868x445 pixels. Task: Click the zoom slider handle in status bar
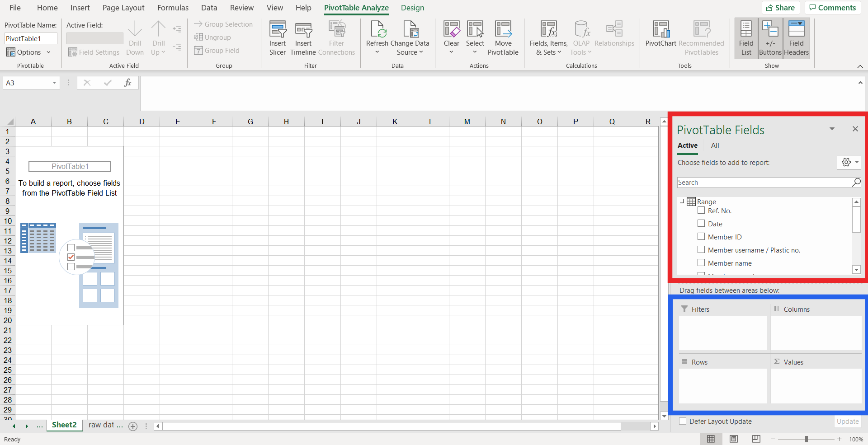click(806, 439)
